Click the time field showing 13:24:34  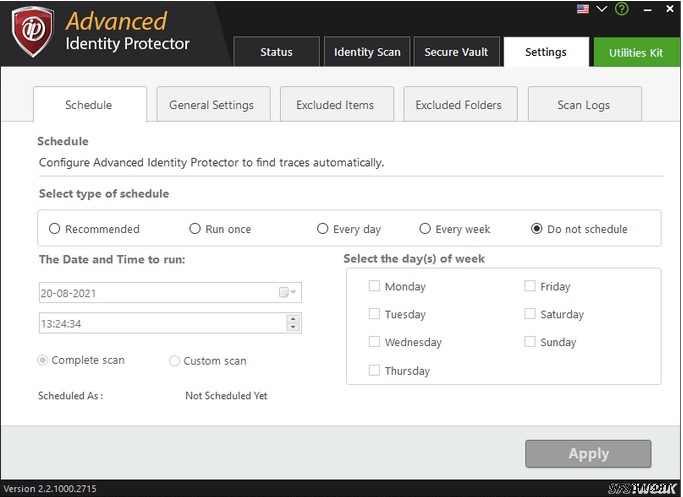[170, 323]
